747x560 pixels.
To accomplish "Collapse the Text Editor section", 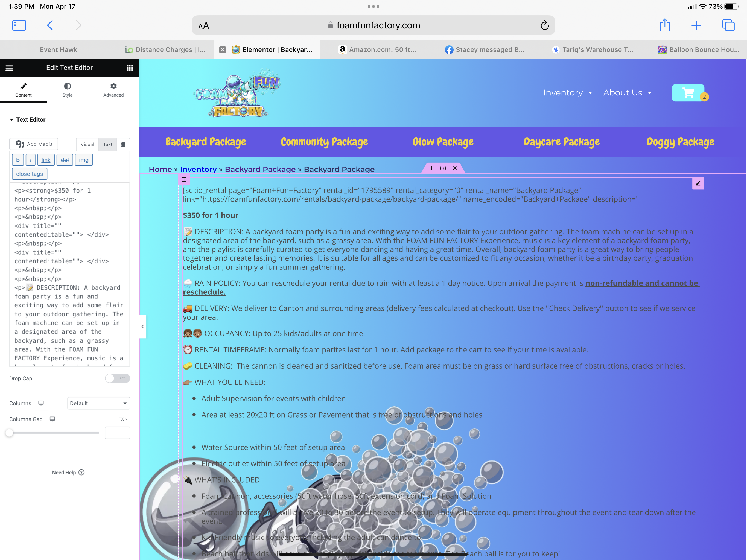I will [x=27, y=119].
